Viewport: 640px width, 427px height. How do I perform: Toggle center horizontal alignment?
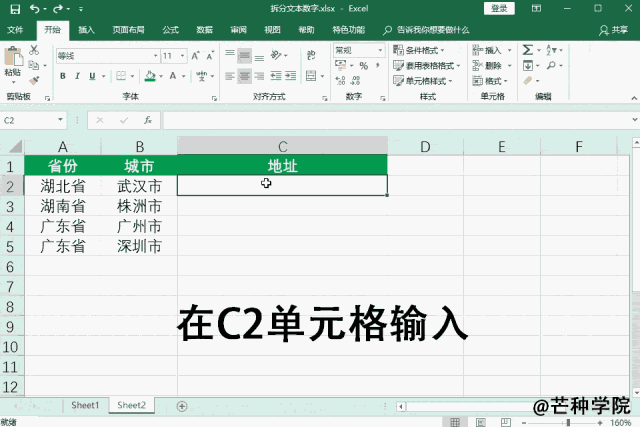[x=244, y=75]
